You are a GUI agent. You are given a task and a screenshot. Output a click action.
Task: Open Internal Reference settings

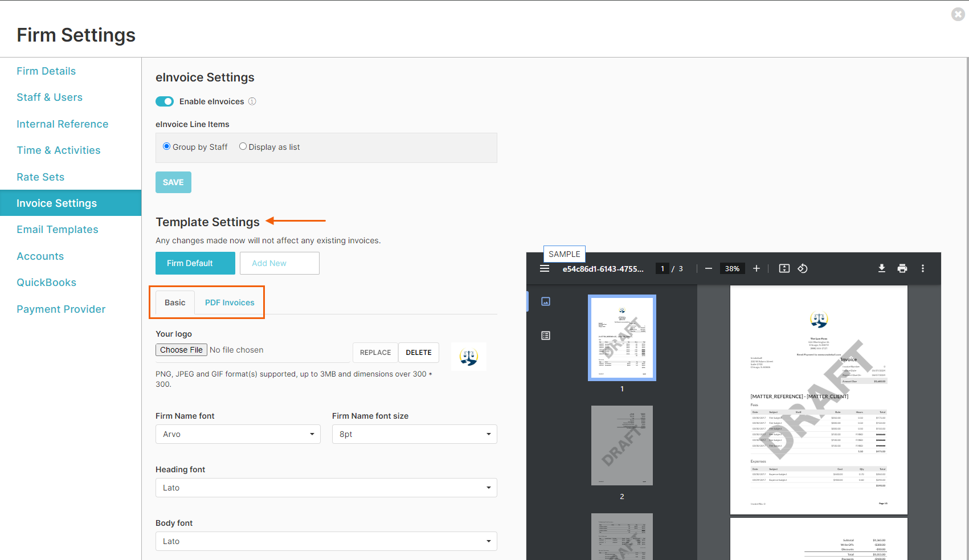click(63, 124)
